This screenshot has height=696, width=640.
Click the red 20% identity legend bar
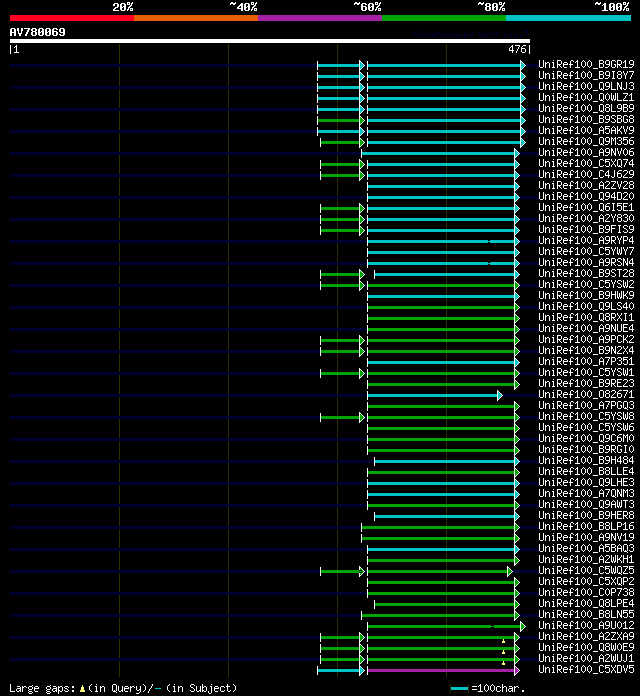click(x=72, y=18)
